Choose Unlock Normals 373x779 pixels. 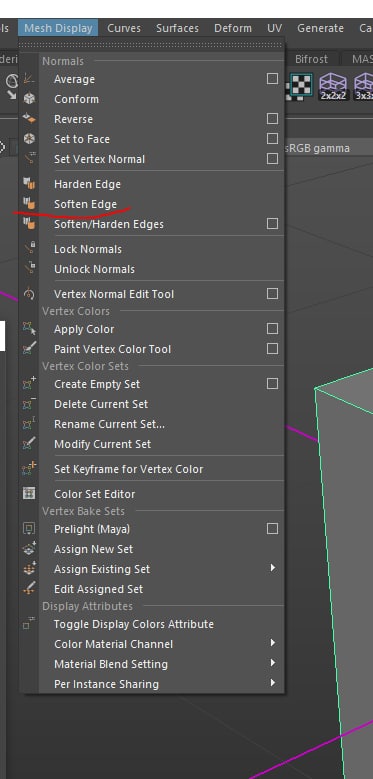pos(94,269)
